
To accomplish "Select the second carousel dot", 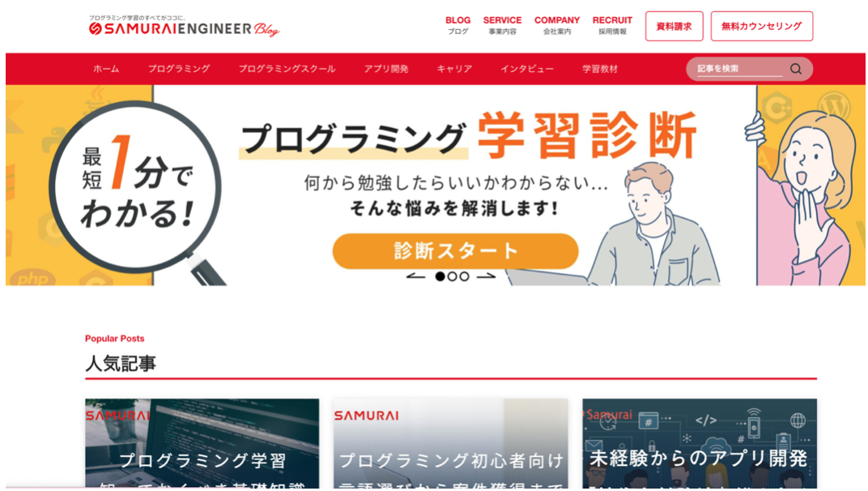I will click(x=453, y=276).
